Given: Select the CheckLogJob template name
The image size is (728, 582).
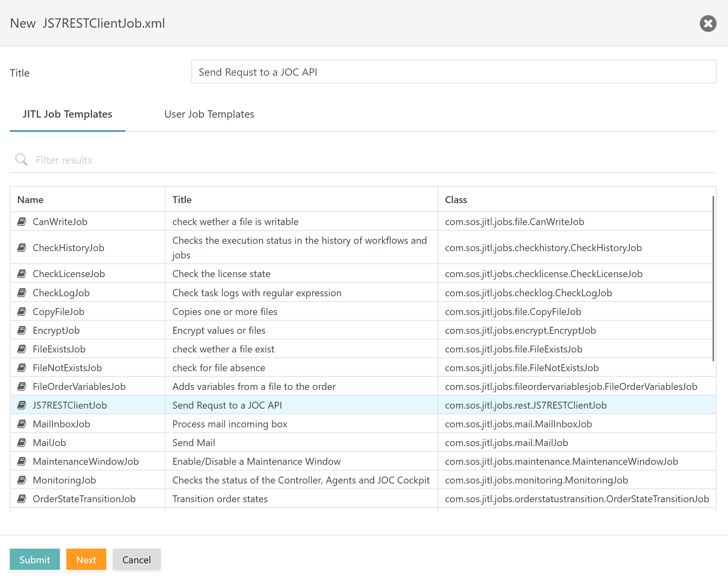Looking at the screenshot, I should (61, 293).
